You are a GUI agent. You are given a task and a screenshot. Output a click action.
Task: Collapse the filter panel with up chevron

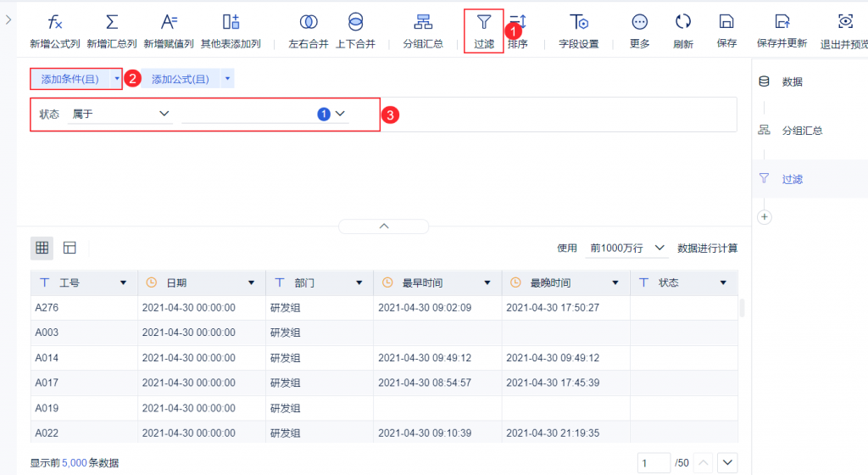coord(384,226)
